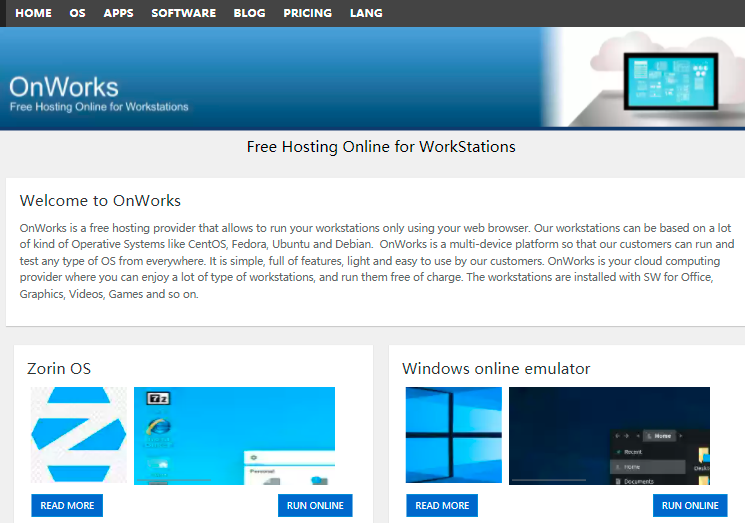The height and width of the screenshot is (523, 745).
Task: Click the Zorin OS card heading
Action: pos(59,369)
